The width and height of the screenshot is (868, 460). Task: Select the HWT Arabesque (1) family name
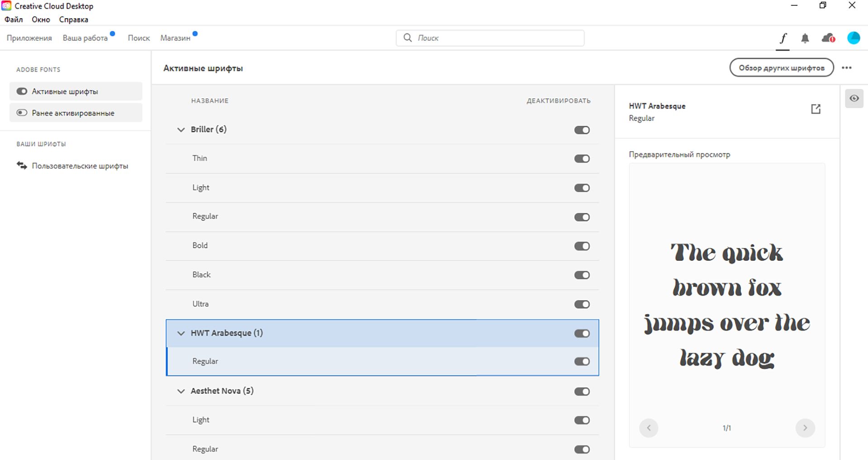227,333
